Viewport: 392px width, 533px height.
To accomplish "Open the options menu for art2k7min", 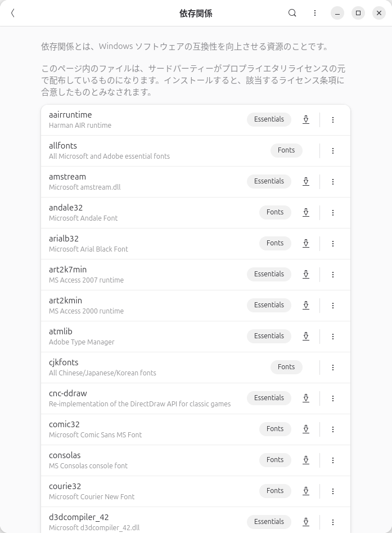I will (333, 274).
